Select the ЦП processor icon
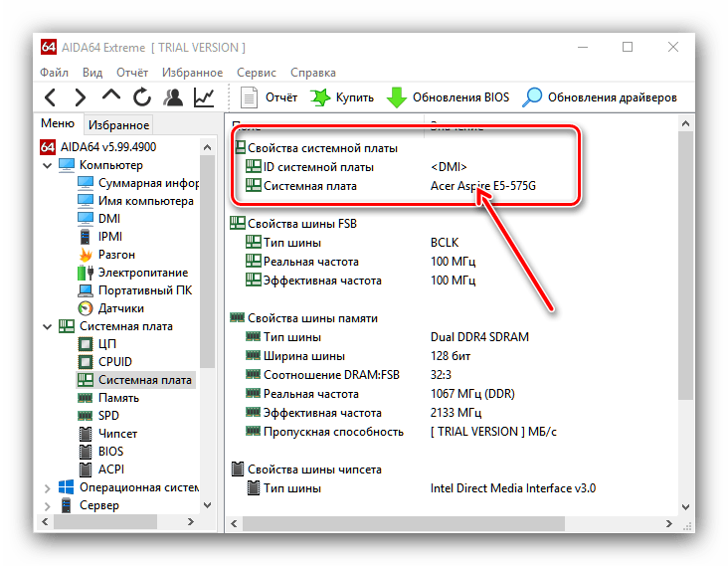This screenshot has height=566, width=728. pos(86,344)
